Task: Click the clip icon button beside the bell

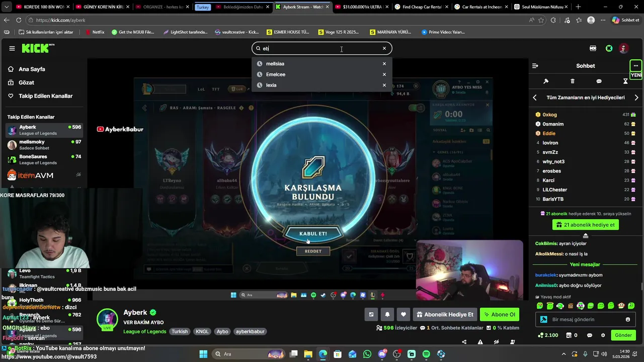Action: click(x=371, y=315)
